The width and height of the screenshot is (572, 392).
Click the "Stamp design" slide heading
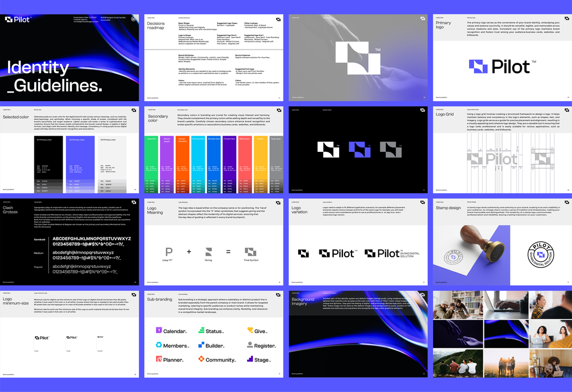click(x=448, y=207)
